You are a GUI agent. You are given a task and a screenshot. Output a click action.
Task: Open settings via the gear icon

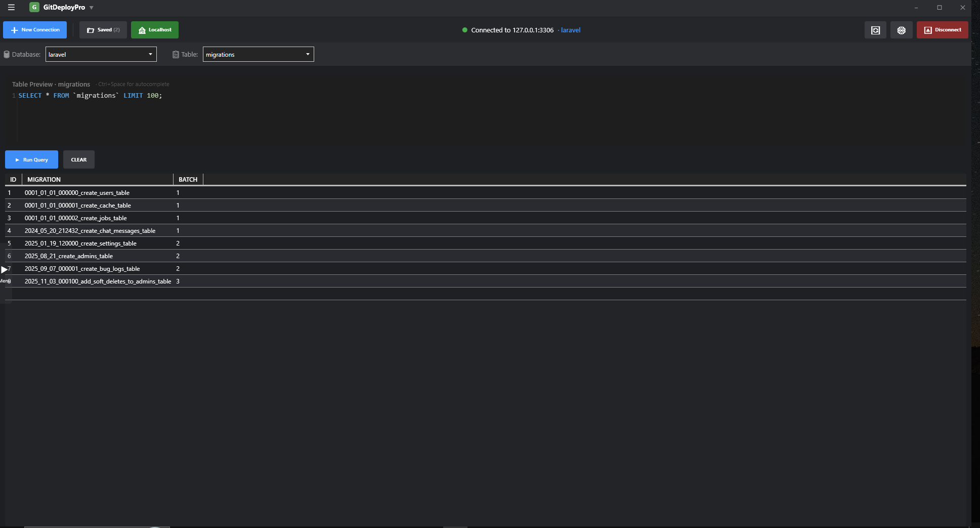[x=901, y=30]
